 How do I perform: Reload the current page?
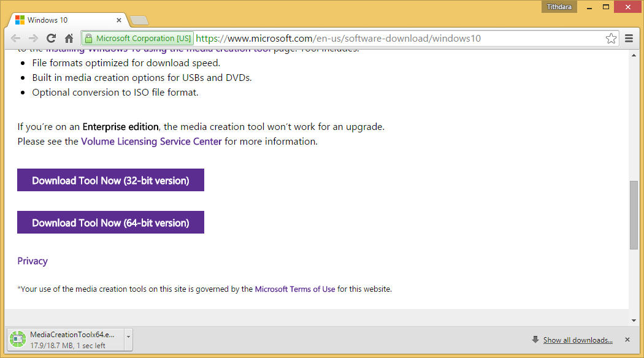tap(52, 39)
